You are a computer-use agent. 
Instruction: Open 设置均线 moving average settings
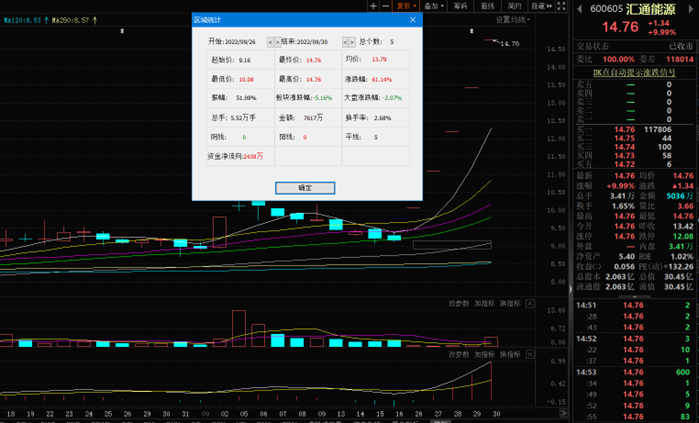[x=513, y=19]
